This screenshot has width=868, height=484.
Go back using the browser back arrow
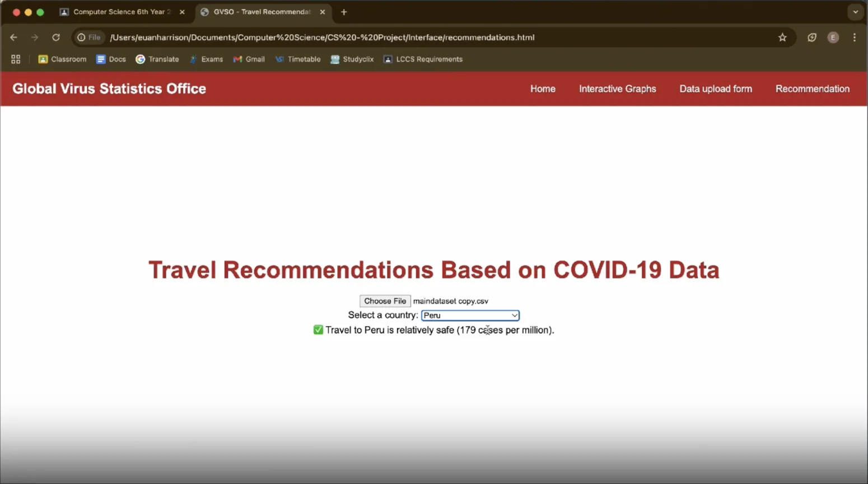tap(14, 38)
